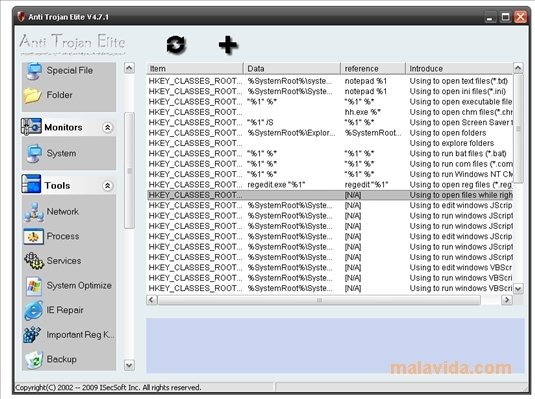Collapse the Tools section chevron
Image resolution: width=535 pixels, height=399 pixels.
(107, 186)
